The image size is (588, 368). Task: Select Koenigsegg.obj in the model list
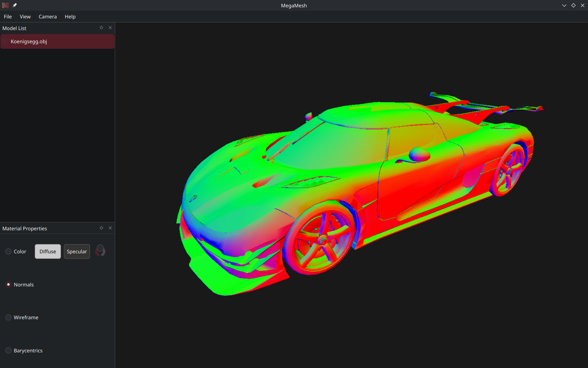(58, 41)
